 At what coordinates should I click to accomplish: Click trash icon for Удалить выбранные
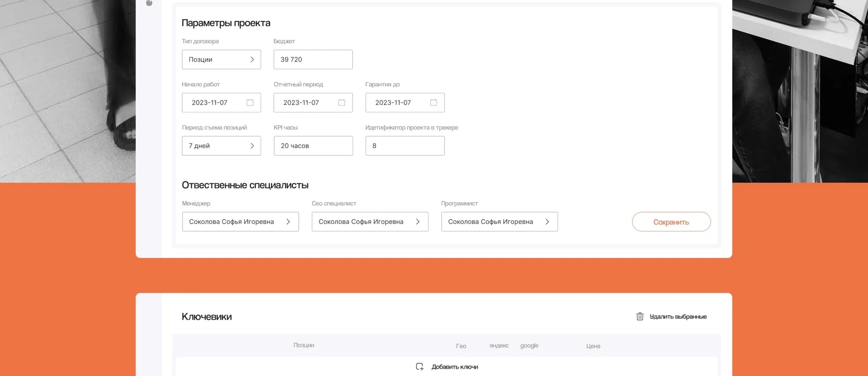click(640, 317)
